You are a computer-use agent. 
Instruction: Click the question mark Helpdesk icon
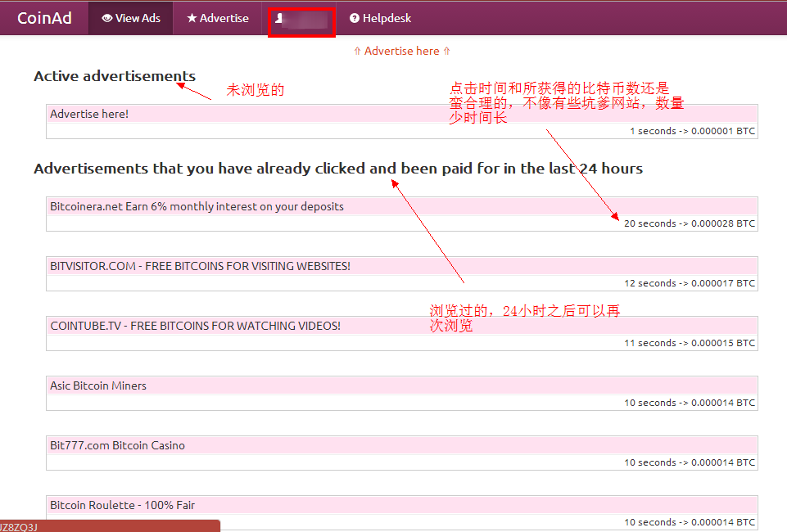(x=355, y=18)
